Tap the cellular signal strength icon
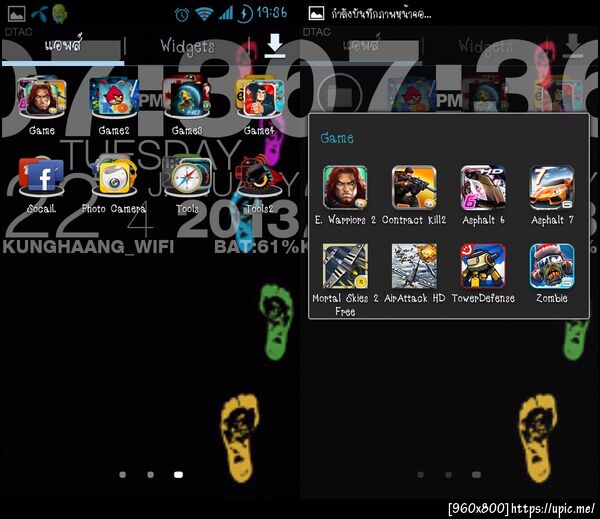This screenshot has height=519, width=600. 226,14
